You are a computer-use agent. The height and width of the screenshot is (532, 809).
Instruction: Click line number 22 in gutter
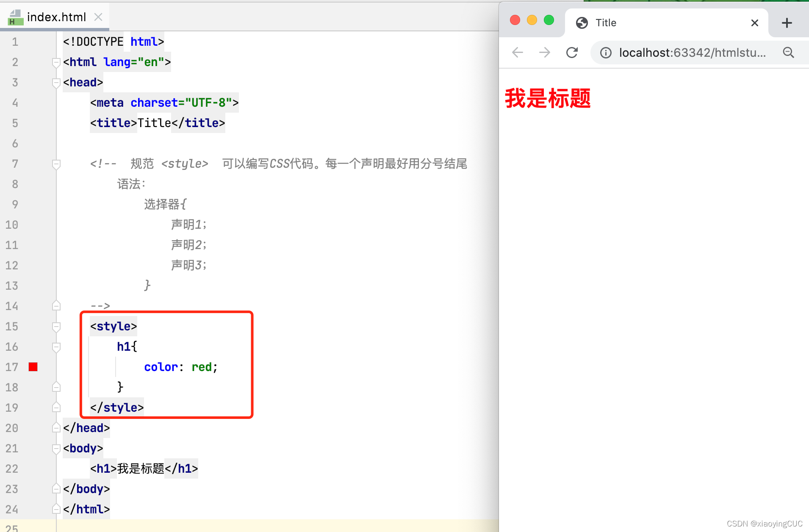(11, 469)
